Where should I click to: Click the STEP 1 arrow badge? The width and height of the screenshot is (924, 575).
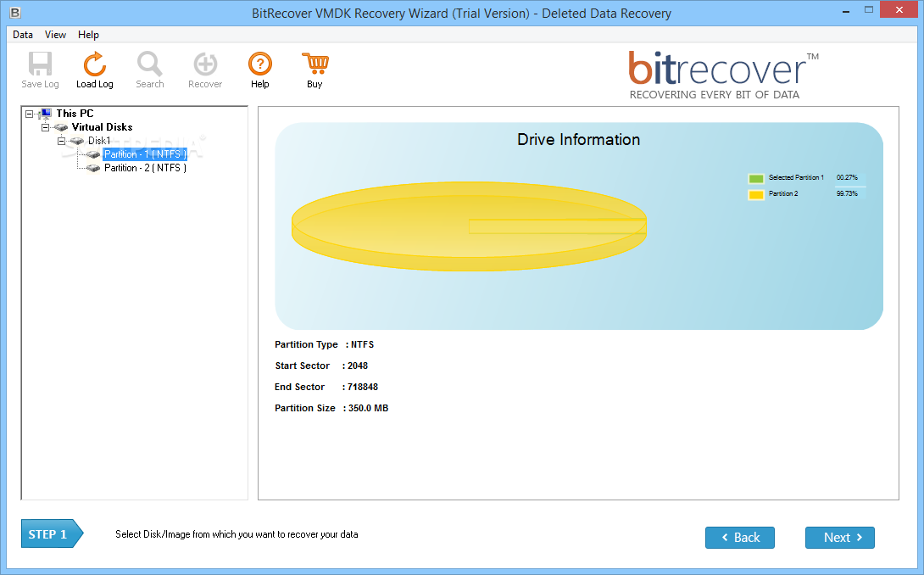tap(52, 533)
